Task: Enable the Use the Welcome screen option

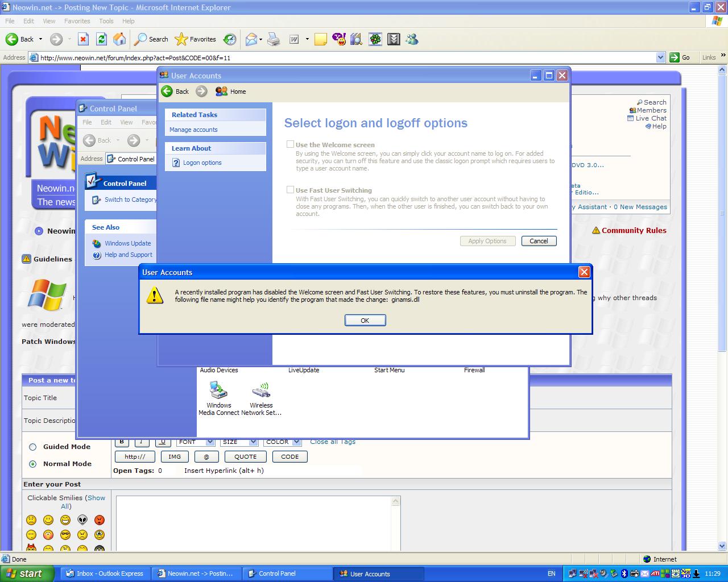Action: tap(290, 144)
